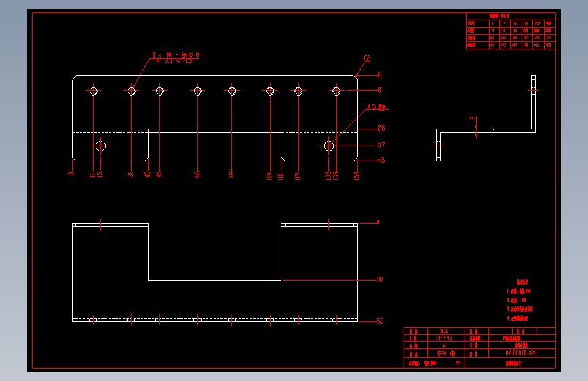Select dimension 30 on the bottom view
Screen dimensions: 588x381
380,279
